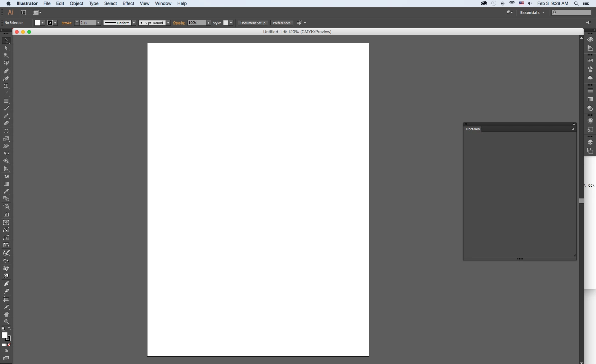This screenshot has width=596, height=364.
Task: Open the 5 pt. Round brush dropdown
Action: click(168, 23)
